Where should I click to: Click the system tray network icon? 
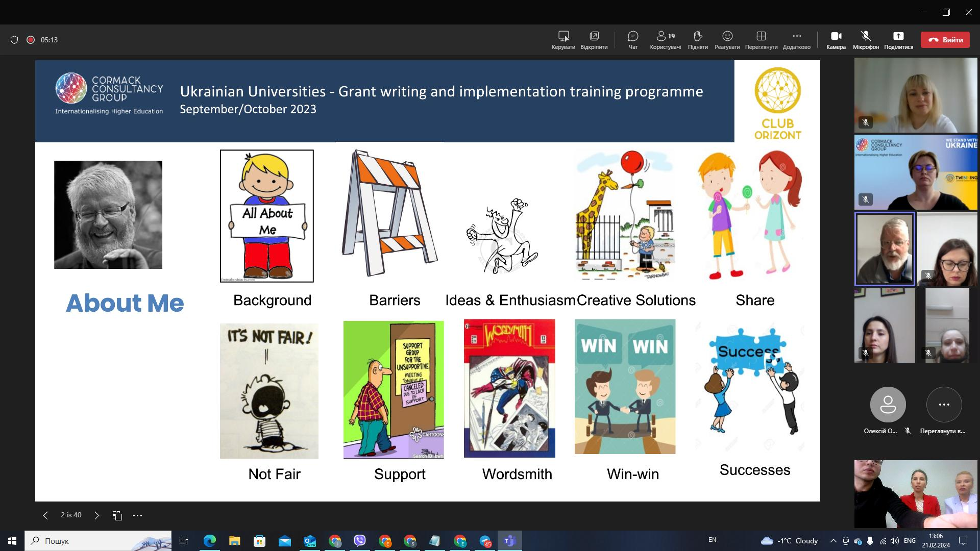click(883, 541)
